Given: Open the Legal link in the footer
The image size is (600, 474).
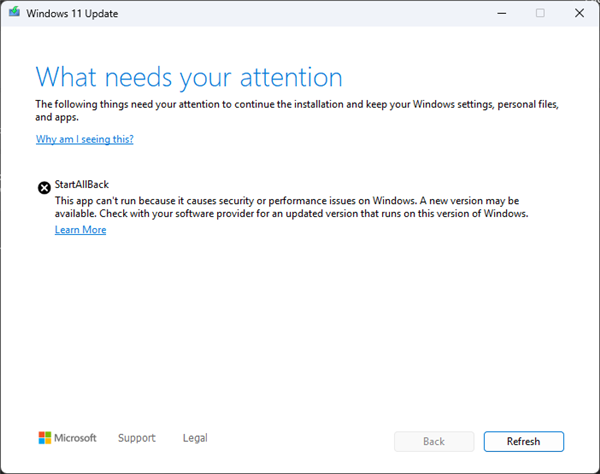Looking at the screenshot, I should 195,438.
